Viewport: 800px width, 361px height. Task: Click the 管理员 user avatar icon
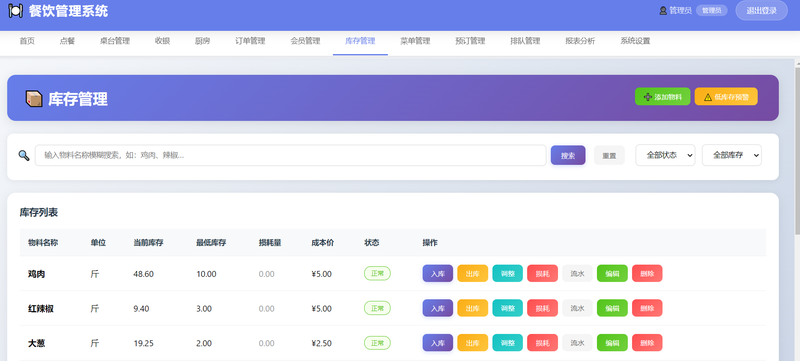tap(663, 10)
